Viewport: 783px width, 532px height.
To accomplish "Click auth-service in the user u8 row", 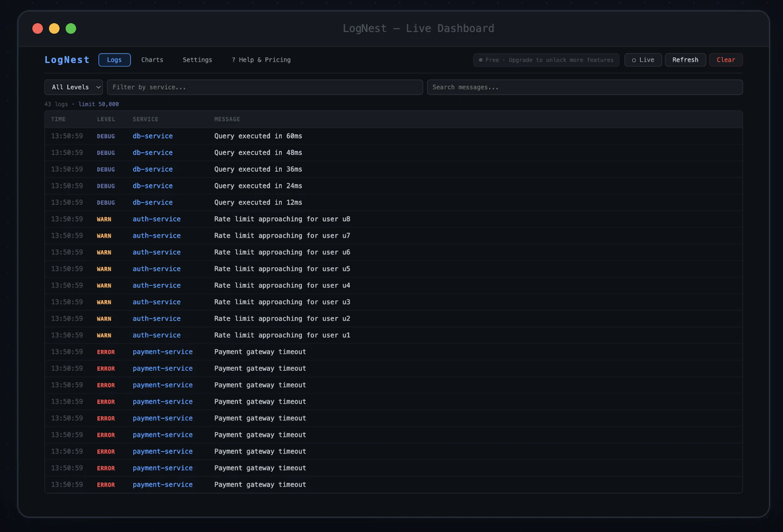I will tap(157, 219).
